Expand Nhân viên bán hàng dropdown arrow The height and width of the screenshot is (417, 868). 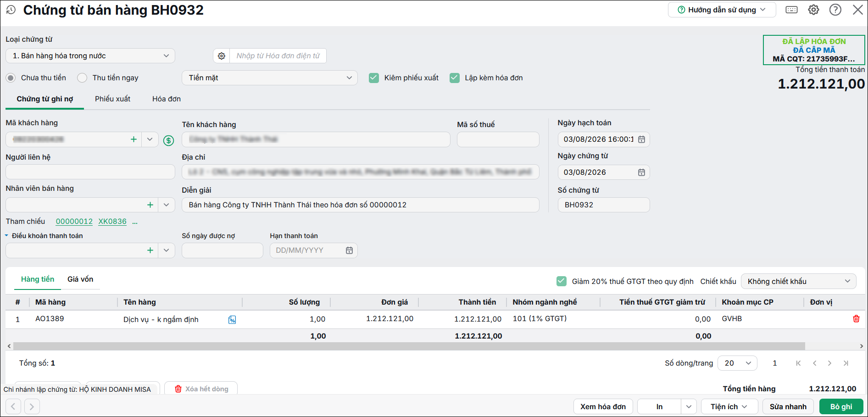(x=167, y=205)
